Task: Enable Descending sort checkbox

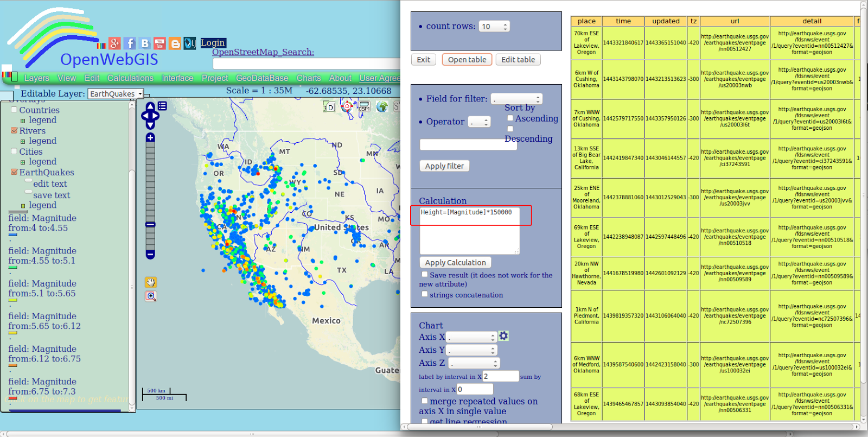Action: tap(510, 129)
